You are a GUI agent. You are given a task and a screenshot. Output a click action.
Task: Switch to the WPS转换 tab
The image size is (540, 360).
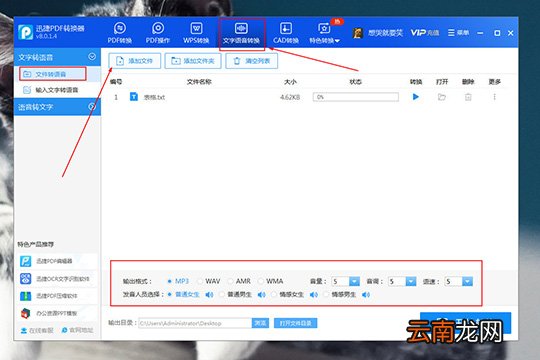pos(196,33)
